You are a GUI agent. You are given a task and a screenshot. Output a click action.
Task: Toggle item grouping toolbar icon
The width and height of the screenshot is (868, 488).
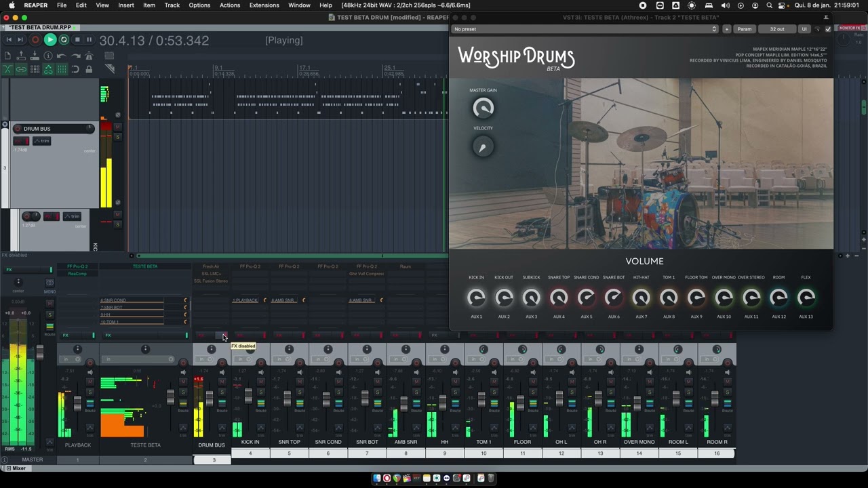tap(21, 69)
